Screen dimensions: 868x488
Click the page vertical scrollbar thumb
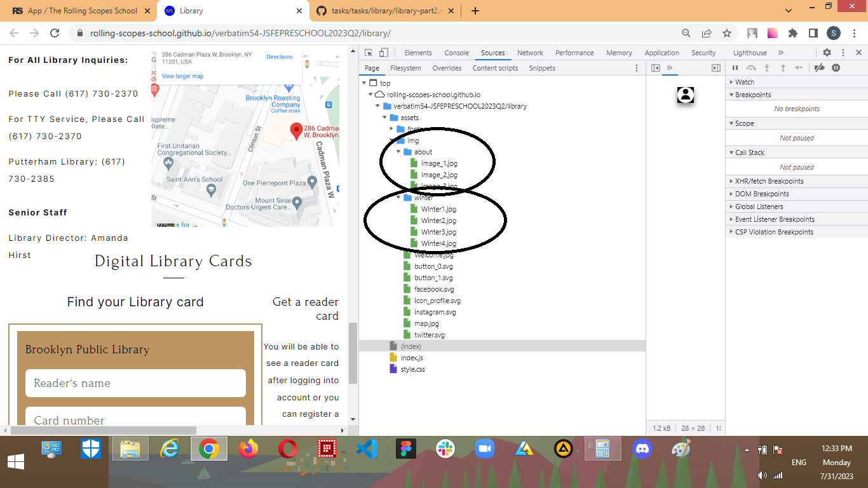(x=353, y=353)
